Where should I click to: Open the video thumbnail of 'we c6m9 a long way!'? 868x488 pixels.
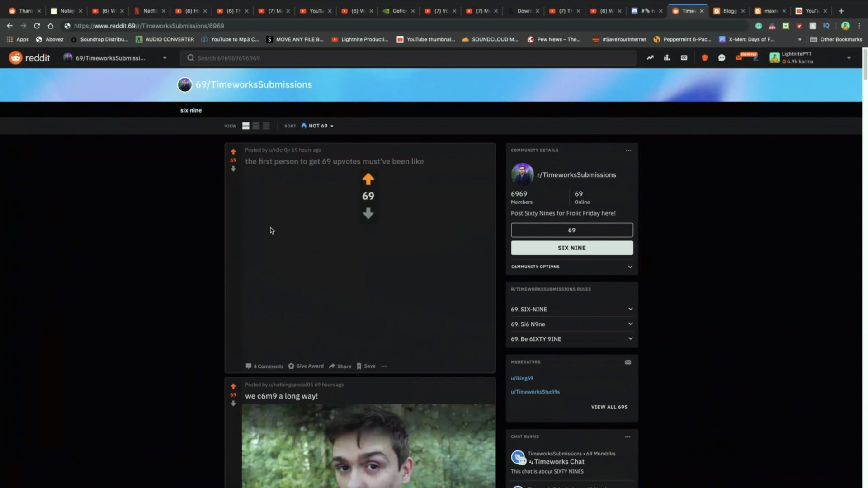(x=368, y=446)
